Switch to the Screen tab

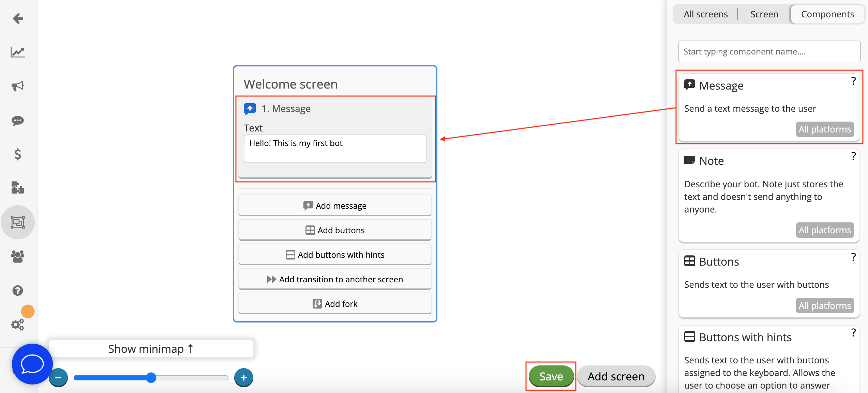764,14
